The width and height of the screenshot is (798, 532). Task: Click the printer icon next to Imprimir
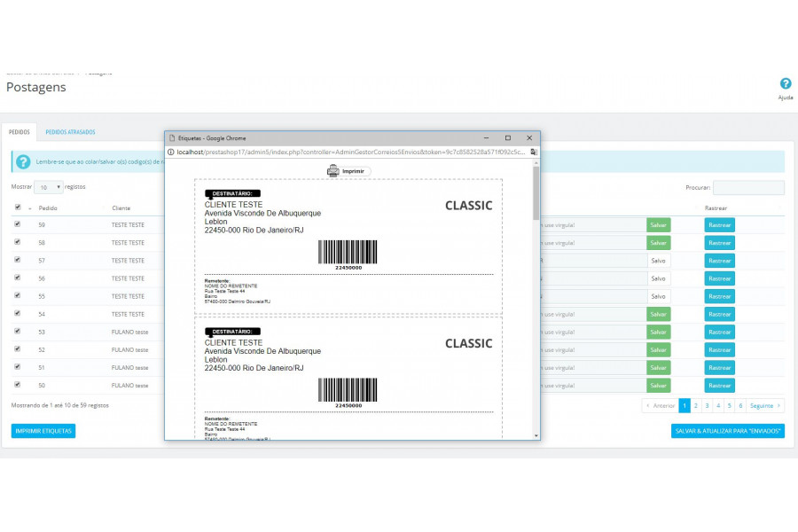click(x=332, y=170)
